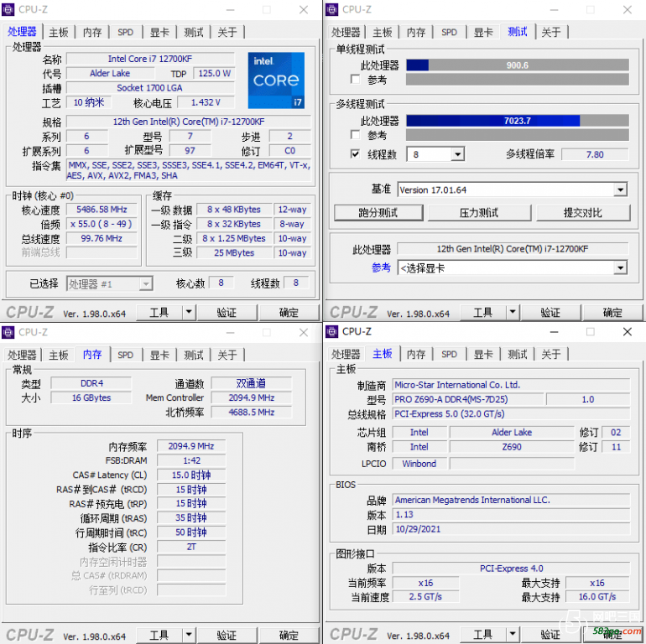Screen dimensions: 646x644
Task: Open 显卡 tab in top-right window
Action: click(483, 32)
